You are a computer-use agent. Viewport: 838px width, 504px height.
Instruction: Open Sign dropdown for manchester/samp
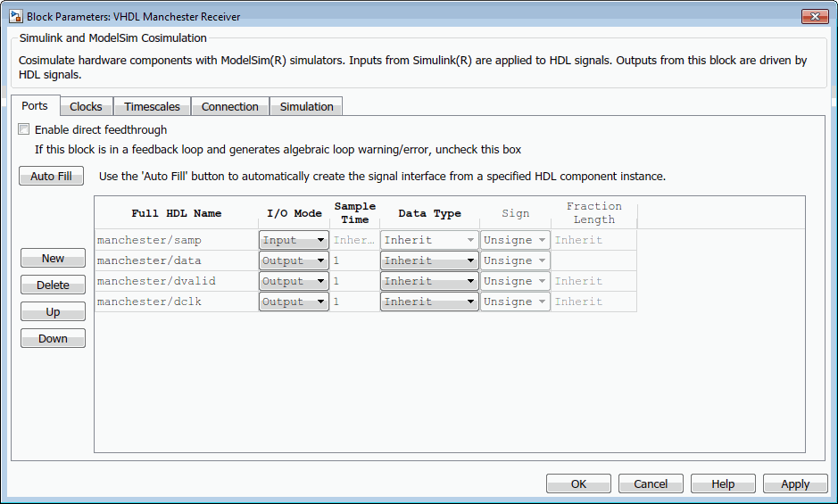point(515,240)
